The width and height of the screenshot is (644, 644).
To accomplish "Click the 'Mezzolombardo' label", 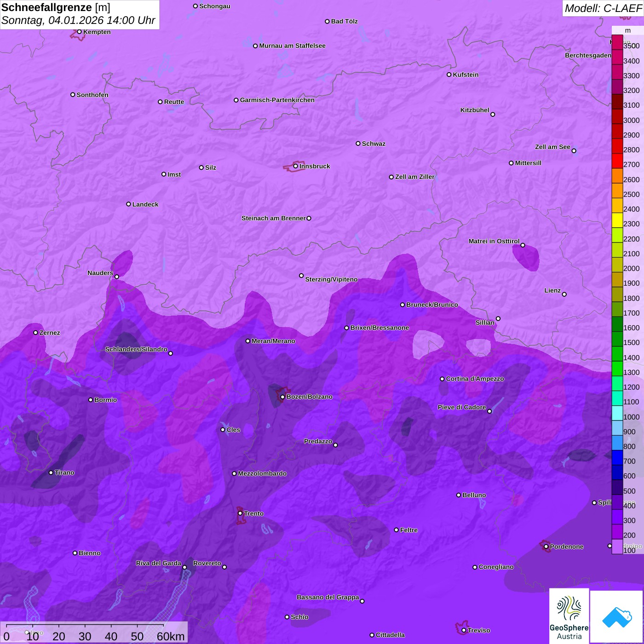I will point(262,473).
